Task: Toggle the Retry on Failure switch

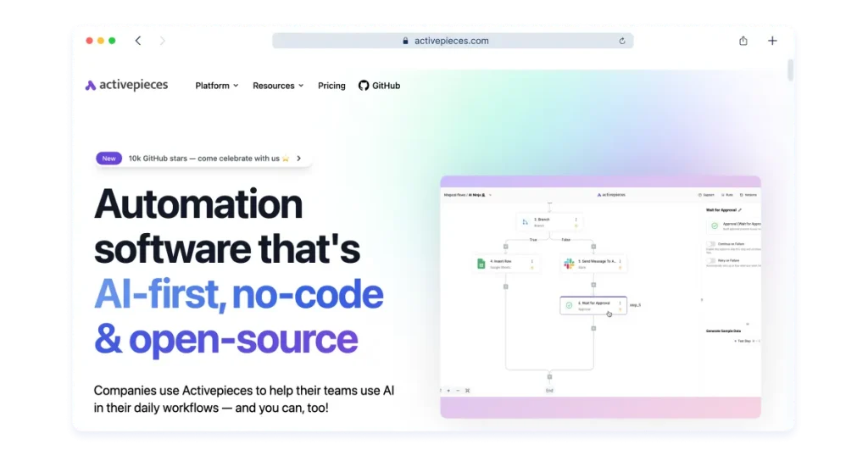Action: pyautogui.click(x=711, y=261)
